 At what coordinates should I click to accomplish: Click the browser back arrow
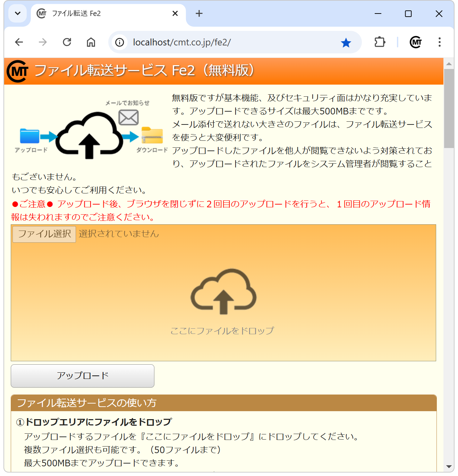click(x=19, y=42)
